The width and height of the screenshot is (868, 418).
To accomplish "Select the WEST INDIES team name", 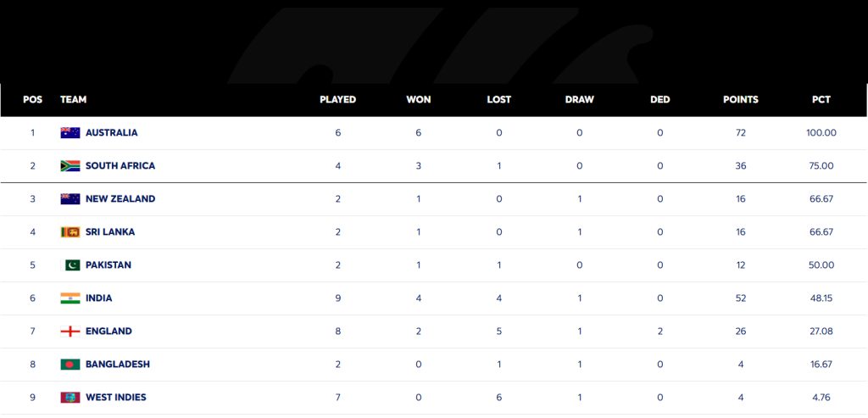I will tap(116, 398).
